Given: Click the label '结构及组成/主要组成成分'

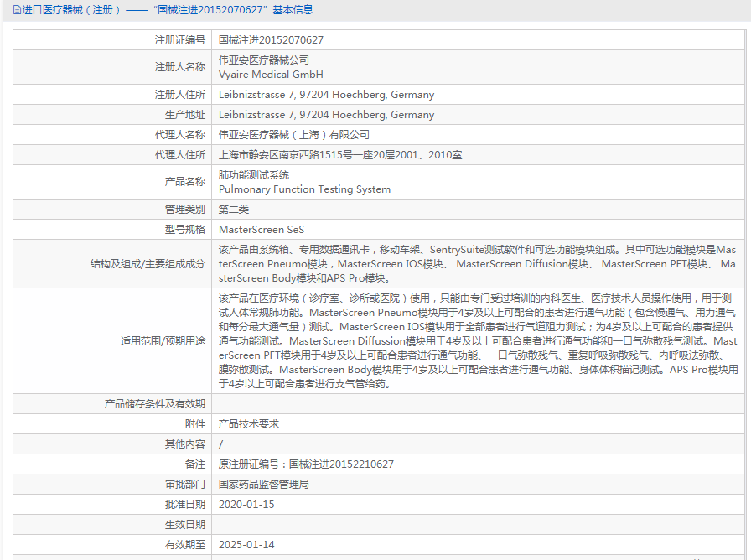Looking at the screenshot, I should tap(148, 264).
